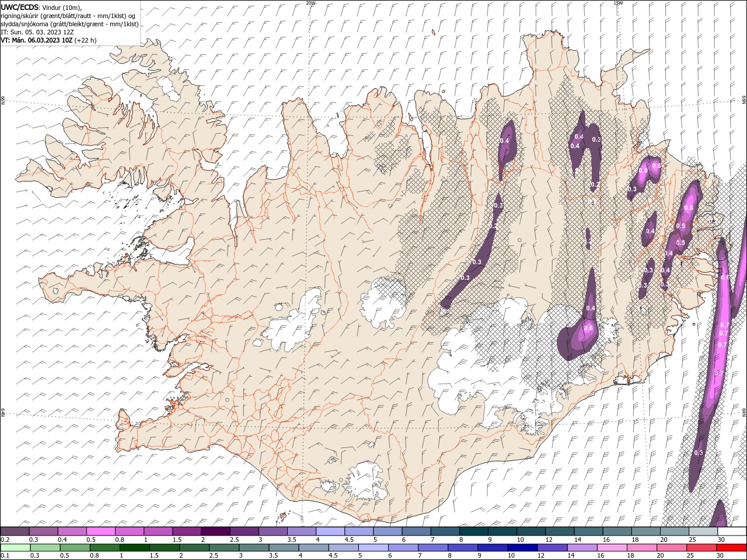Select the bright red 30 swatch in lower legend
The height and width of the screenshot is (560, 747).
click(732, 548)
